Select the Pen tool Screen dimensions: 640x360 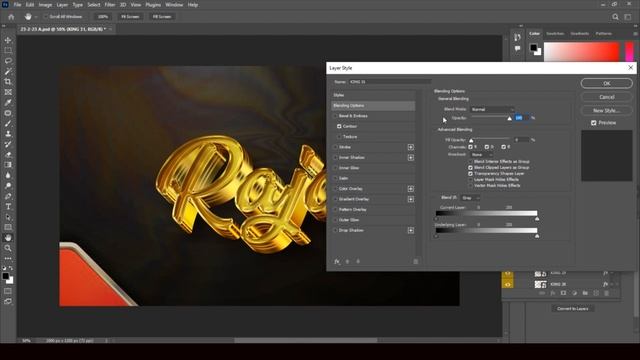8,196
